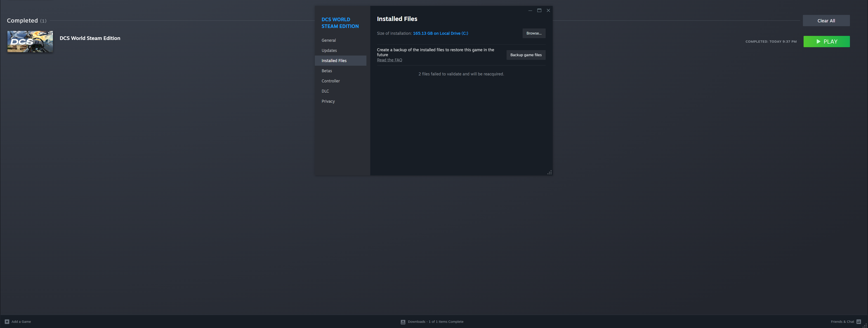Open the General settings tab
The height and width of the screenshot is (328, 868).
tap(340, 40)
